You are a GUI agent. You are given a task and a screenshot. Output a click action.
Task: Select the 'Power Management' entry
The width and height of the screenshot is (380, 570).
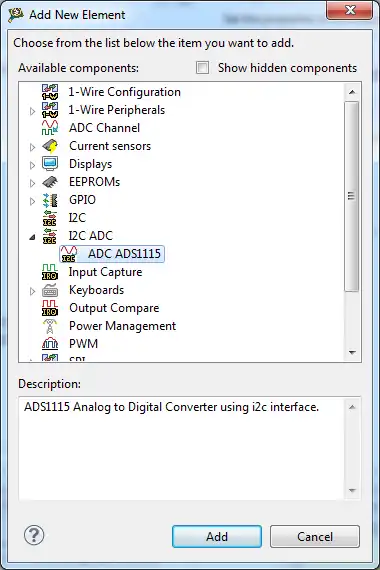point(122,326)
